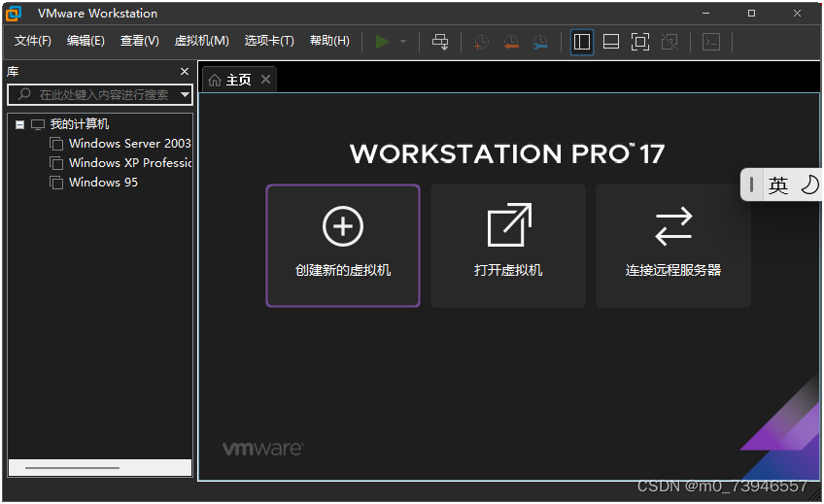Select Windows Server 2003 virtual machine
824x504 pixels.
click(130, 144)
